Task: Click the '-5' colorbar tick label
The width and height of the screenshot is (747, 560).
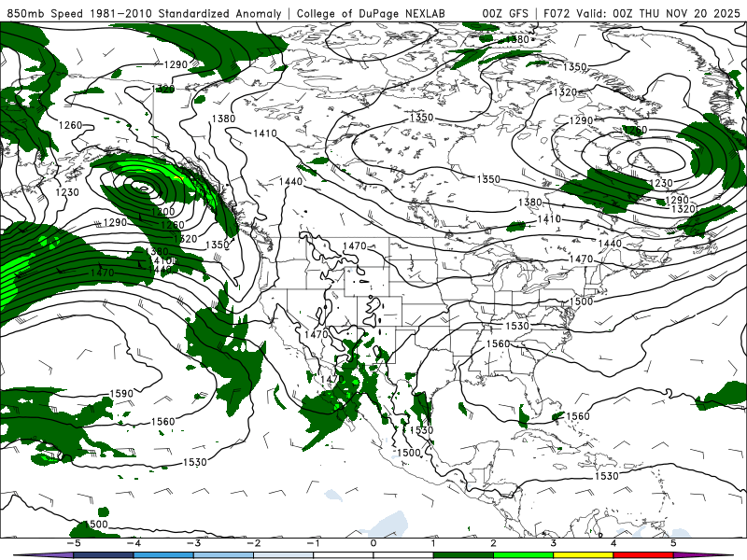Action: pos(74,543)
